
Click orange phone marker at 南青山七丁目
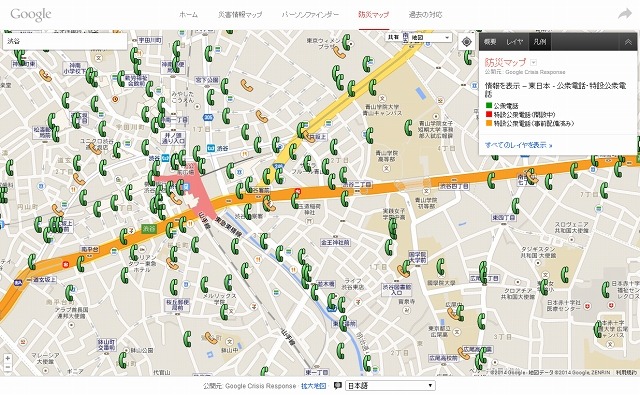pyautogui.click(x=531, y=177)
